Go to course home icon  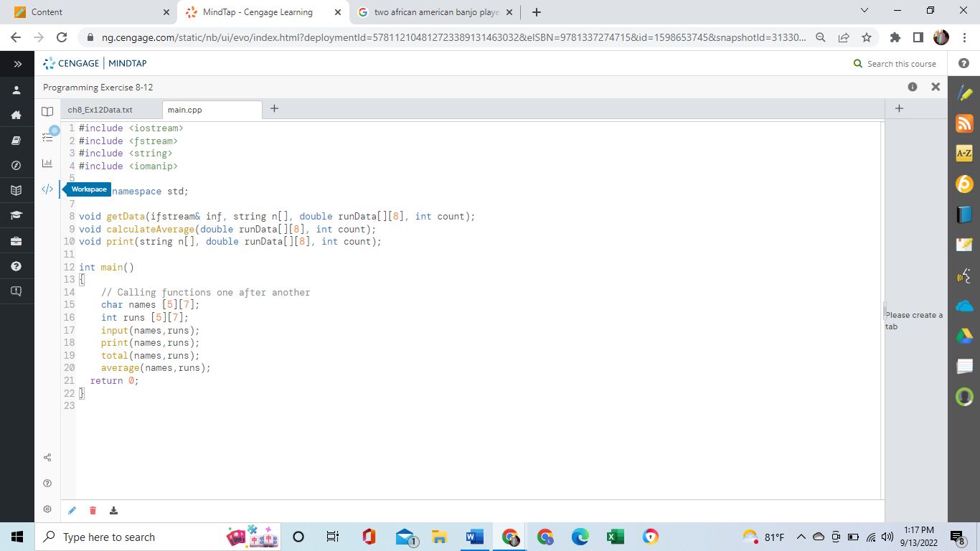(x=17, y=115)
